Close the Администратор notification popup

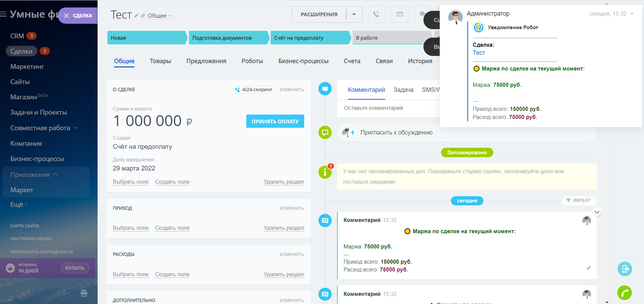[x=632, y=14]
